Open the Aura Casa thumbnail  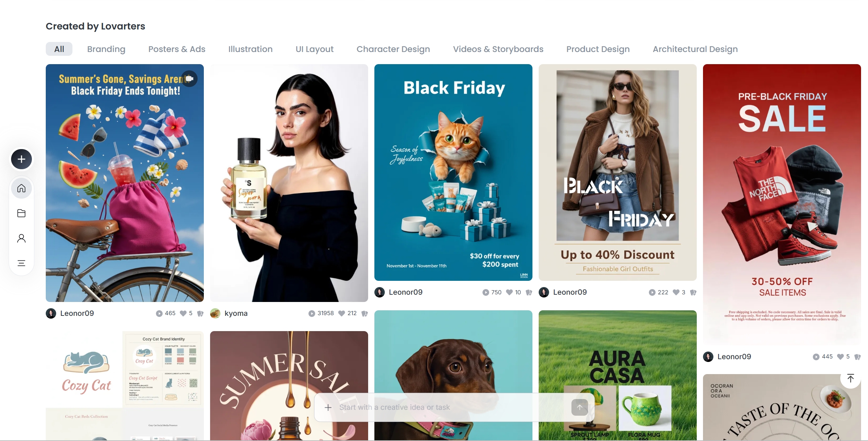[618, 375]
